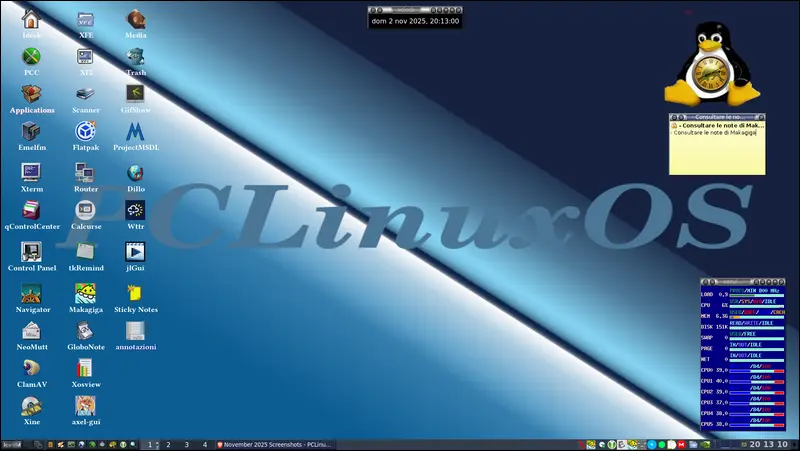Open the Idesk home icon
The width and height of the screenshot is (800, 451).
point(31,20)
